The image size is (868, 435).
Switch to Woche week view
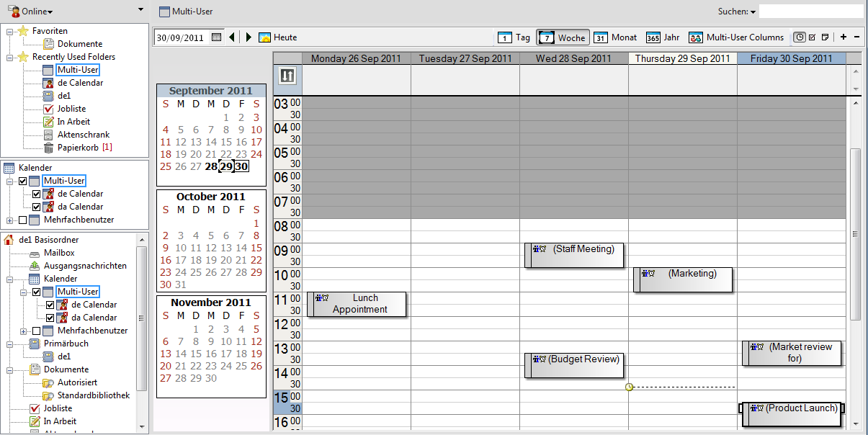(x=563, y=37)
